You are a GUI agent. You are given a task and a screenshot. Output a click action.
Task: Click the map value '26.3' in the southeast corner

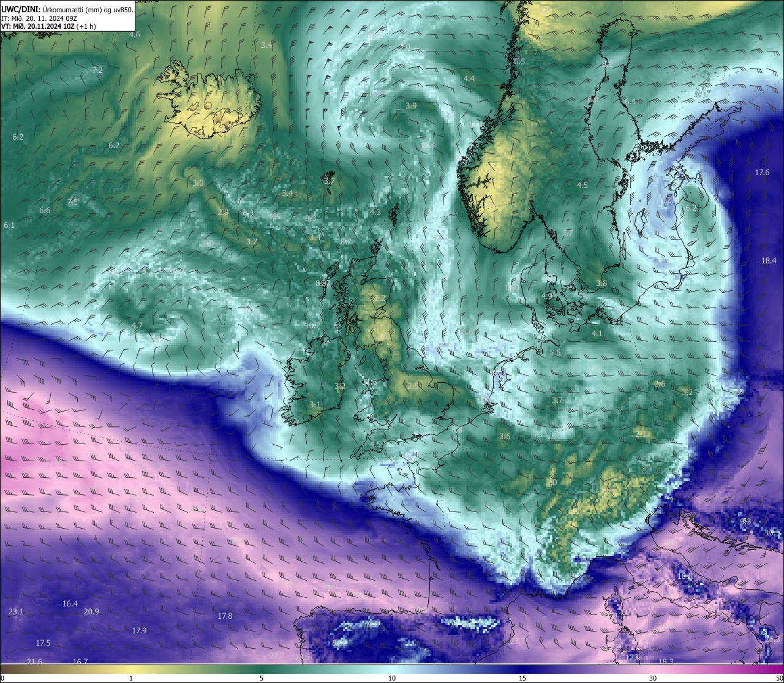click(x=772, y=640)
